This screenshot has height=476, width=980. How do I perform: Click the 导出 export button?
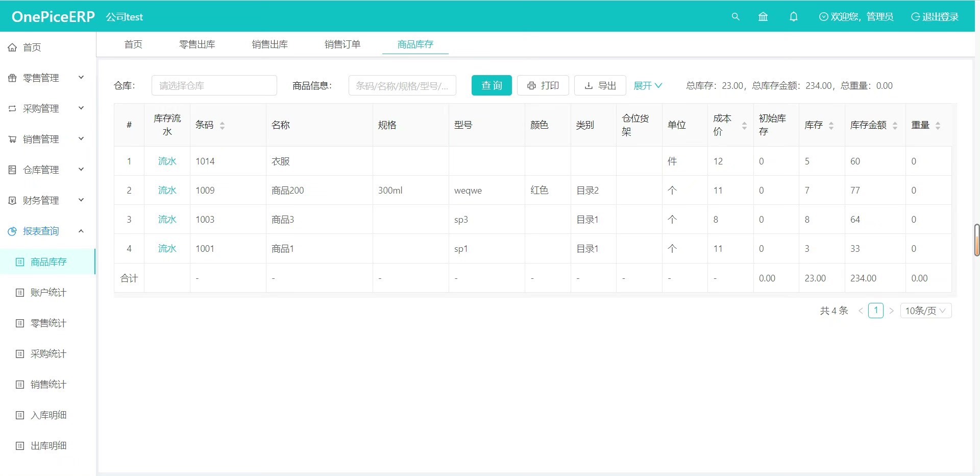600,85
